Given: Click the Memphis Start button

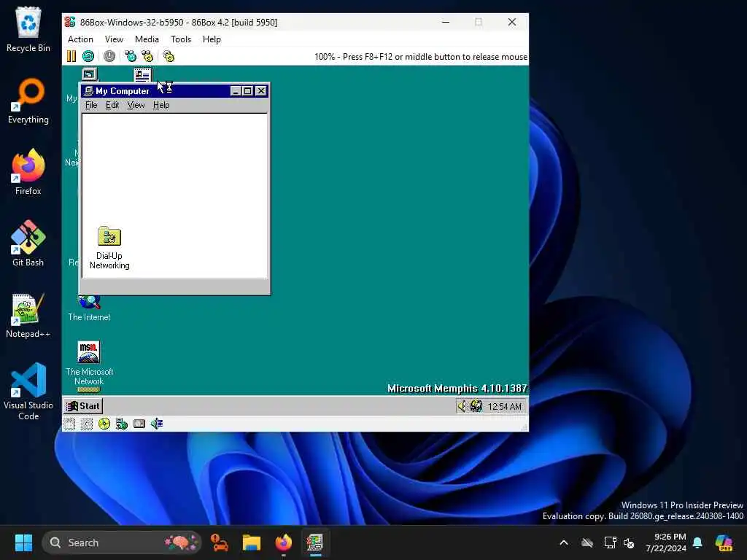Looking at the screenshot, I should click(83, 405).
